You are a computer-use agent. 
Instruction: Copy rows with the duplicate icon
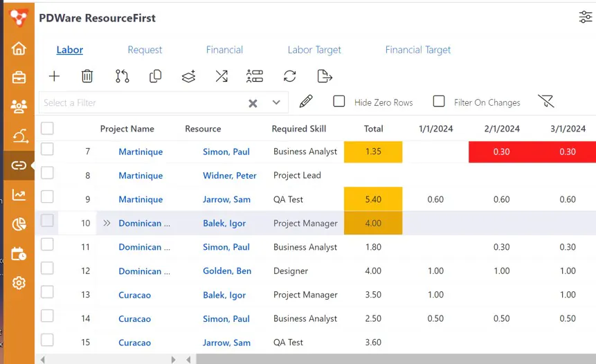click(155, 76)
